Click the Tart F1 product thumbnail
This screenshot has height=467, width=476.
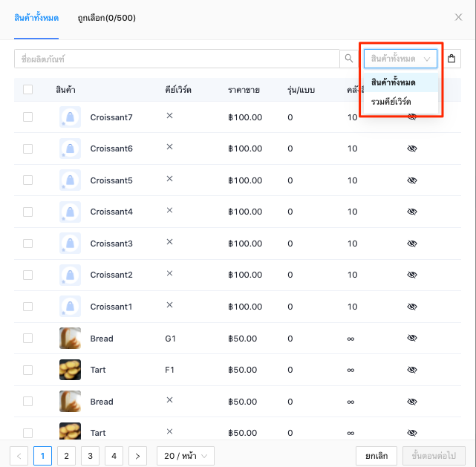[x=70, y=370]
